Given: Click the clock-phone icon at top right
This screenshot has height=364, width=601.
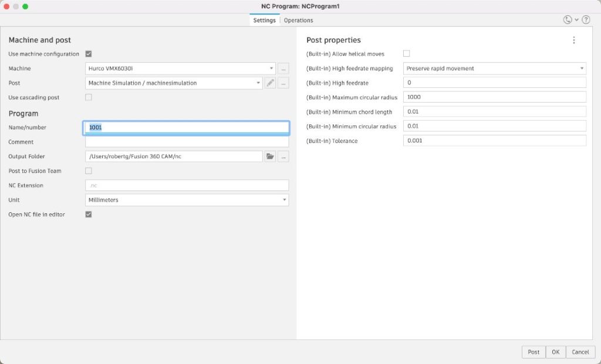Looking at the screenshot, I should (568, 20).
